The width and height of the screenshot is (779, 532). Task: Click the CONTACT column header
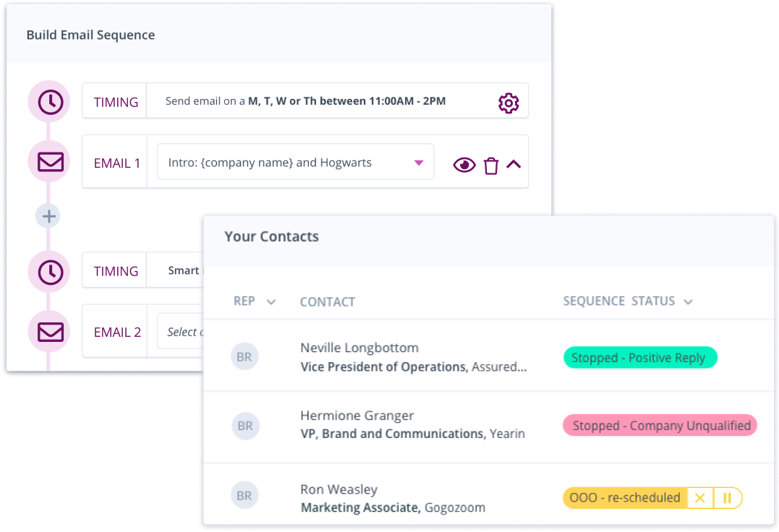point(328,302)
